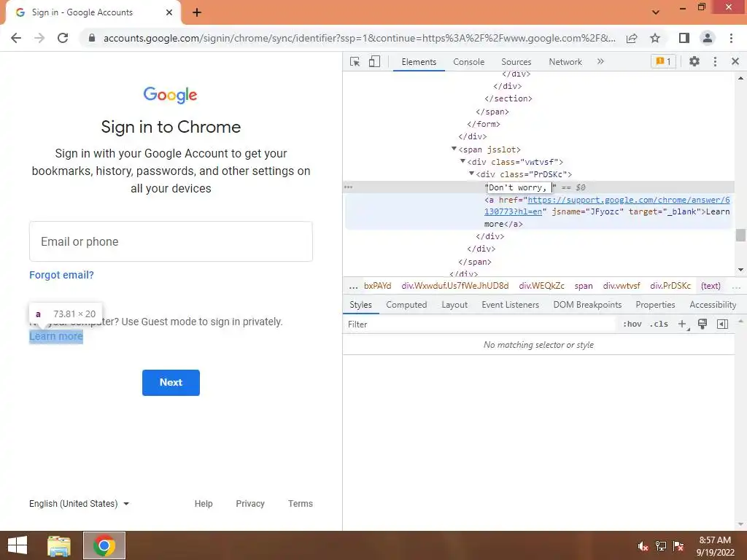
Task: Go back with the browser back arrow
Action: click(x=16, y=38)
